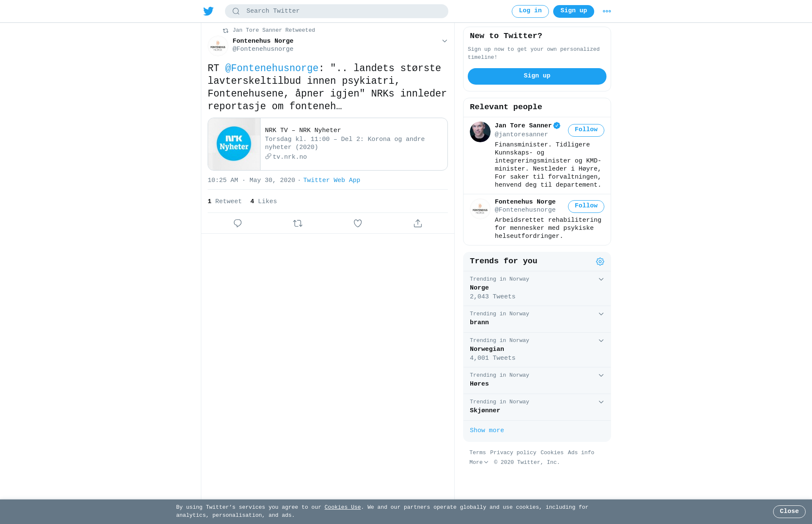Open the share tweet icon

click(x=418, y=223)
